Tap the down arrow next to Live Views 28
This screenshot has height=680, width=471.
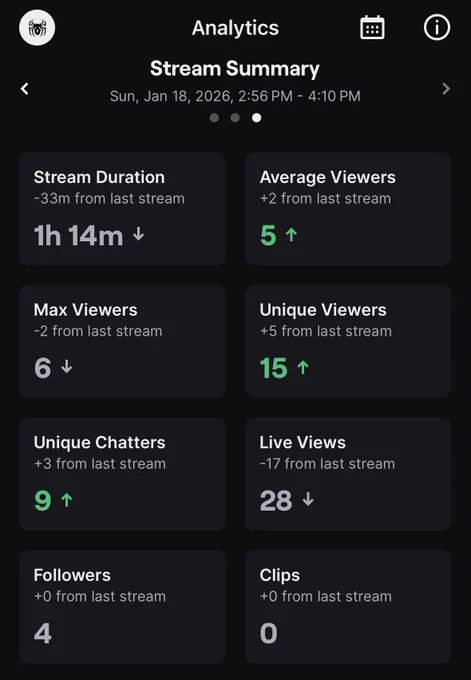[308, 500]
